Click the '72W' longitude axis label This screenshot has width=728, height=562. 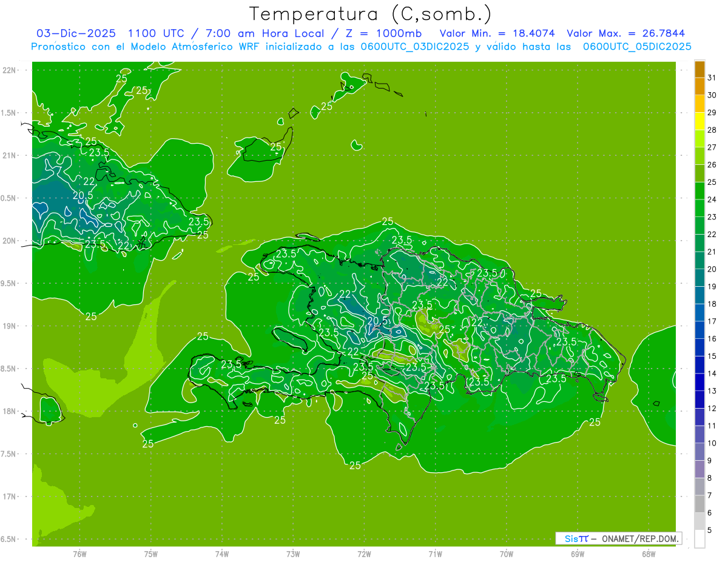click(365, 554)
